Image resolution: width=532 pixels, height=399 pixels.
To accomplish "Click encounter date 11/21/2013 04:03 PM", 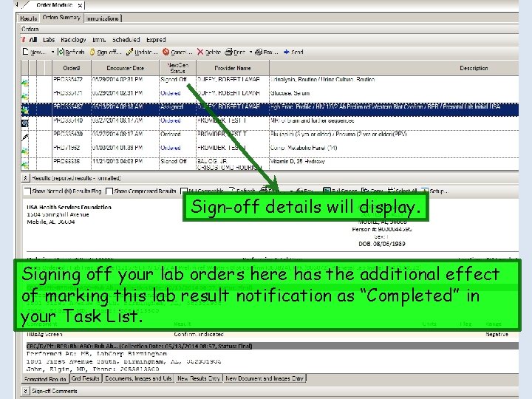I will click(x=117, y=162).
